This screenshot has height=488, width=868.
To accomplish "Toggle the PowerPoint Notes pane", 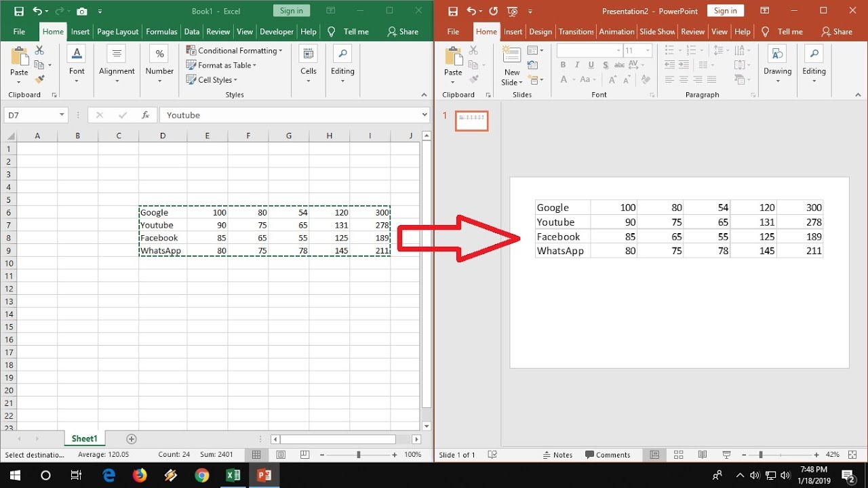I will 558,455.
